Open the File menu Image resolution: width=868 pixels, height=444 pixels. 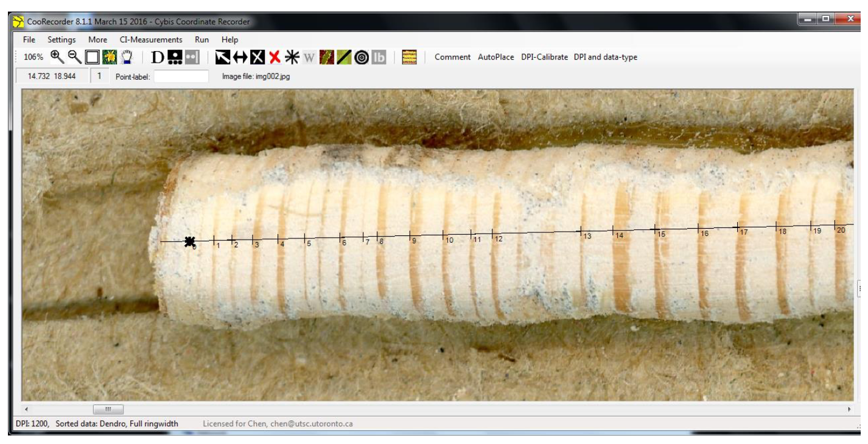click(29, 40)
